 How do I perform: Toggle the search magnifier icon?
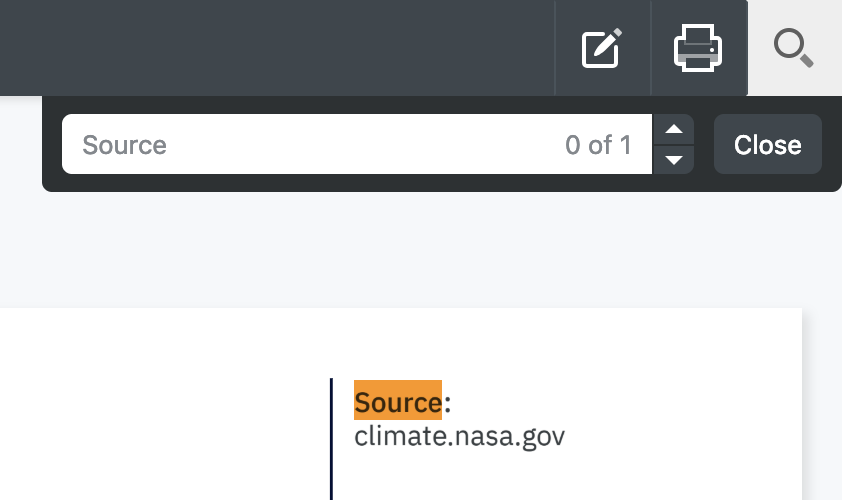coord(794,48)
